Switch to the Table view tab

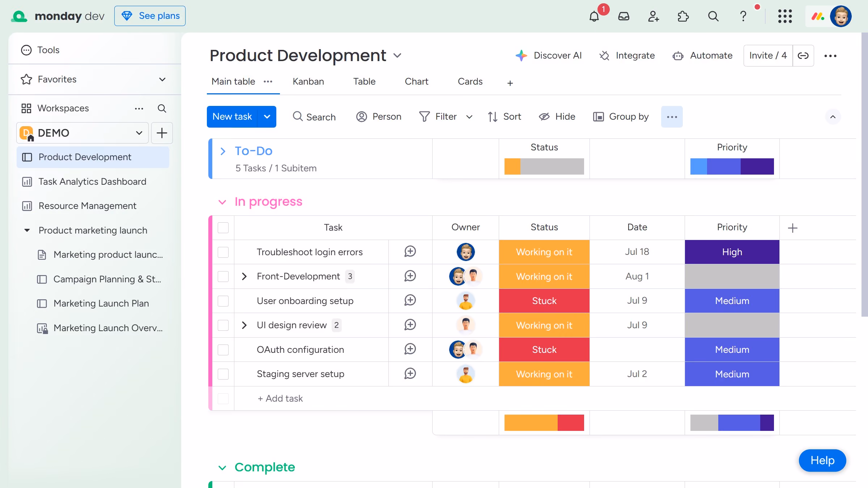(x=364, y=82)
